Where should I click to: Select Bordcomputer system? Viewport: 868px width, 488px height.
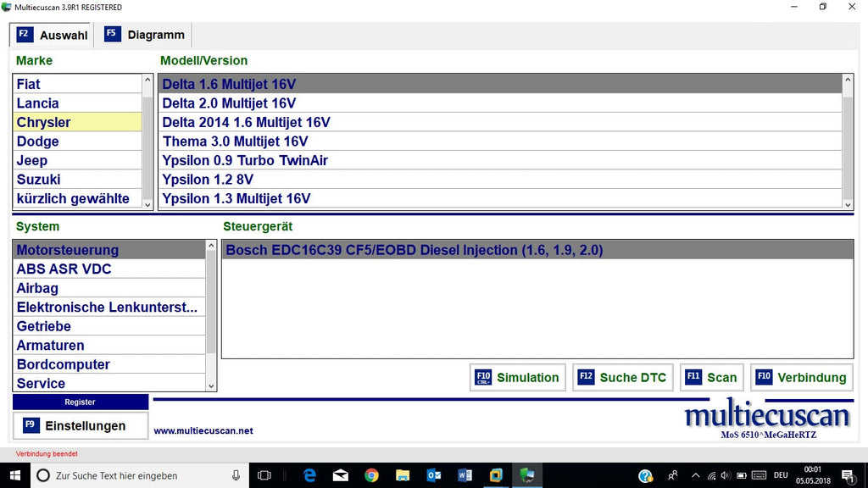[109, 364]
